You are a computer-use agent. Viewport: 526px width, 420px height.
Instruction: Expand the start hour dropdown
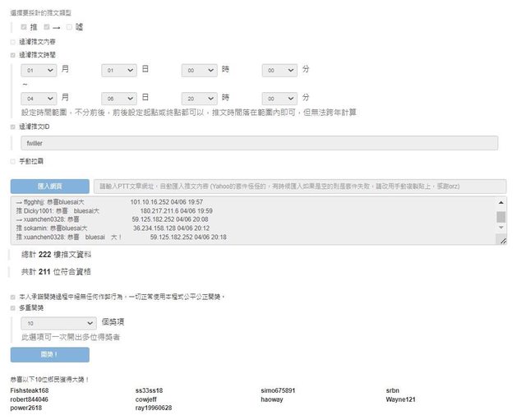pyautogui.click(x=200, y=72)
